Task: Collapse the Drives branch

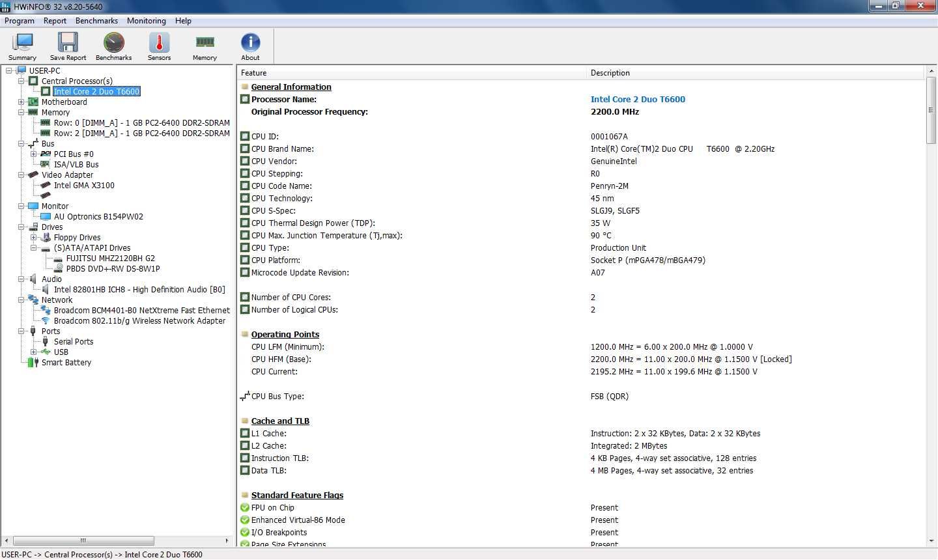Action: tap(21, 227)
